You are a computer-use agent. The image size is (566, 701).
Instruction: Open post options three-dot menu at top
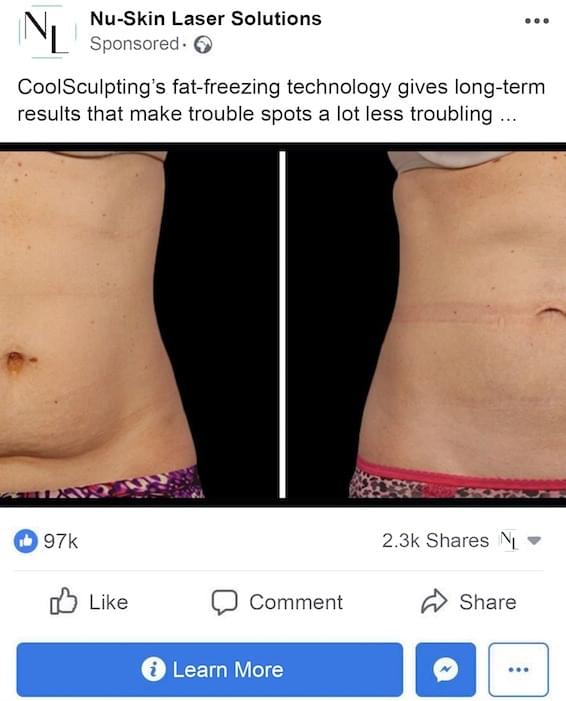point(537,21)
